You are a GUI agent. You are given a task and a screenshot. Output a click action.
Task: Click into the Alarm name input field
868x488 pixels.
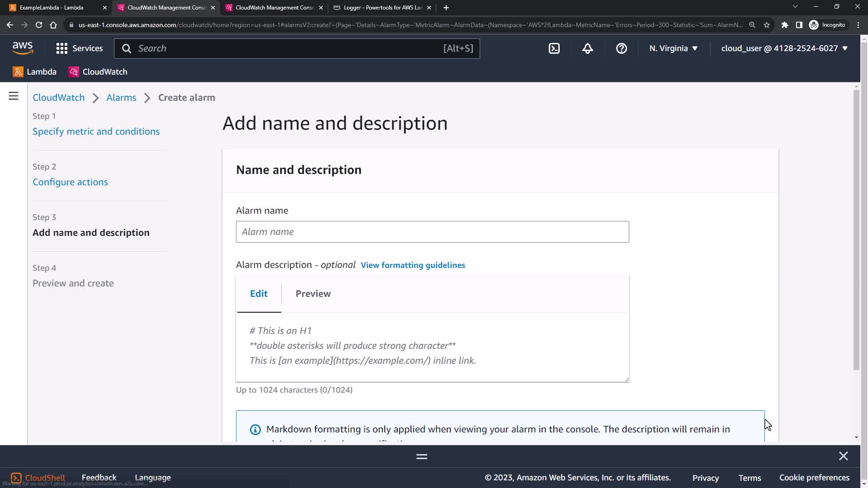pyautogui.click(x=432, y=232)
